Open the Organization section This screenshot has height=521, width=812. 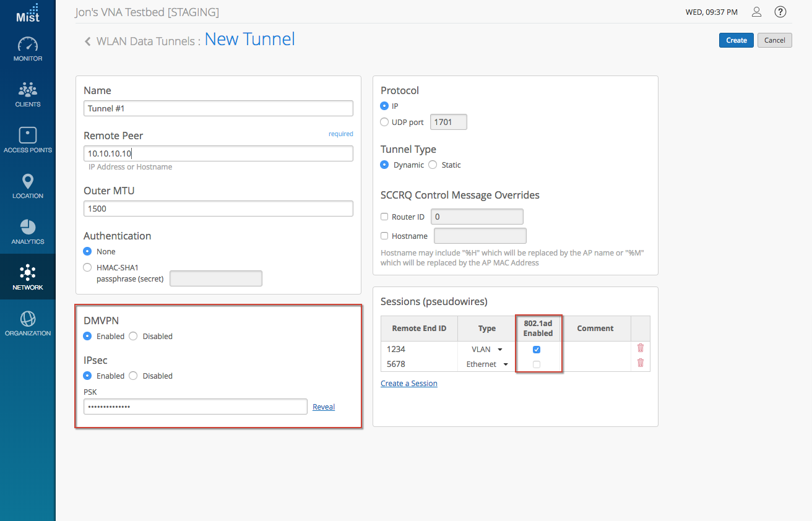(28, 324)
